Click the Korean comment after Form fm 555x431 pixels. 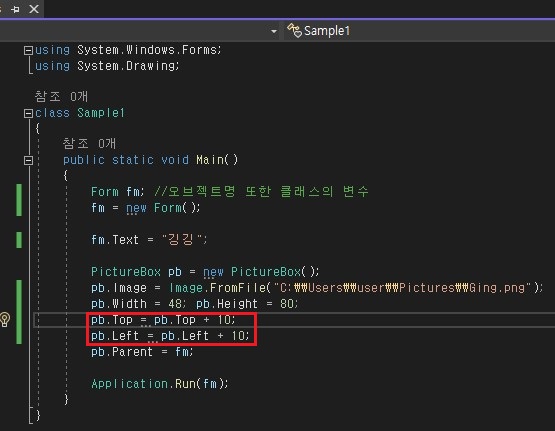tap(261, 191)
